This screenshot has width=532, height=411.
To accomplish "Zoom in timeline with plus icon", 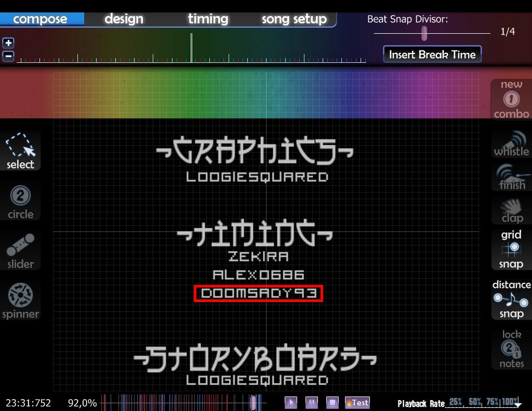I will pos(8,43).
